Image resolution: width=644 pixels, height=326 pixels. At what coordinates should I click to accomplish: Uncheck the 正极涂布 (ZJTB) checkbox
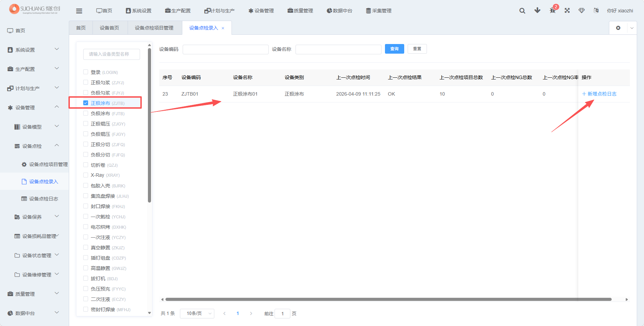86,103
